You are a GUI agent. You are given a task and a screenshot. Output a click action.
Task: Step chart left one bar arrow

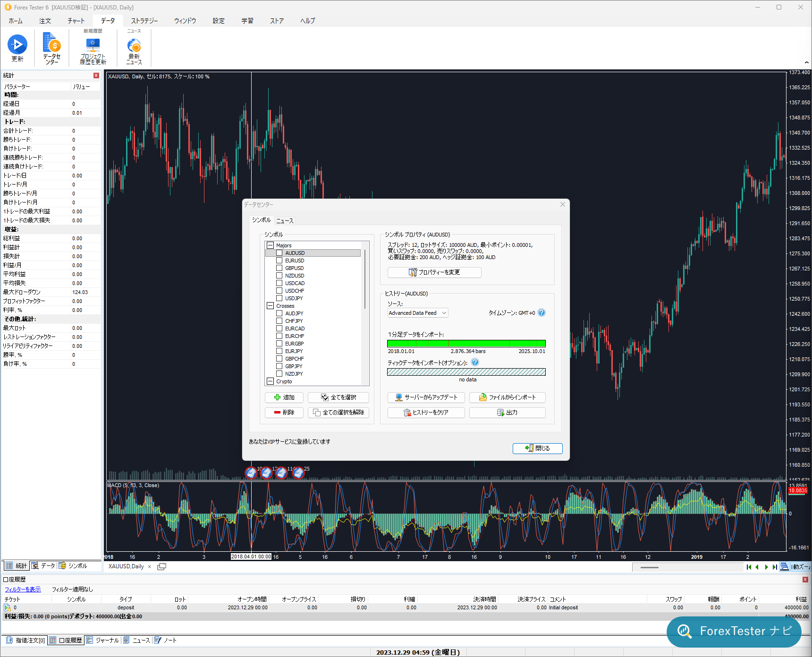757,567
